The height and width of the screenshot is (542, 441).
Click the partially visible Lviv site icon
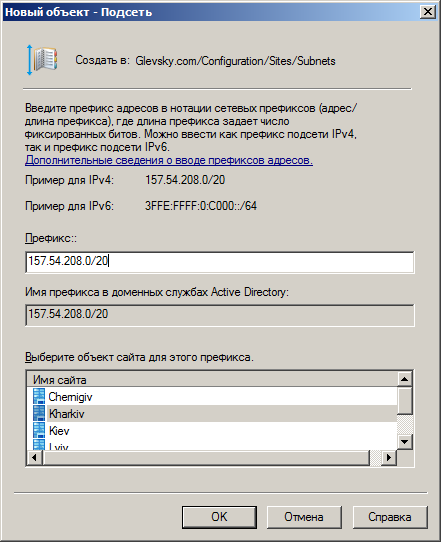pos(39,444)
